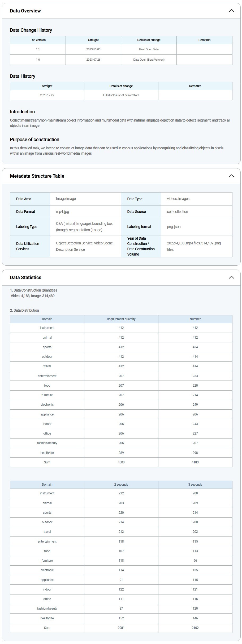
Task: Click the Metadata Structure Table heading
Action: [x=37, y=176]
